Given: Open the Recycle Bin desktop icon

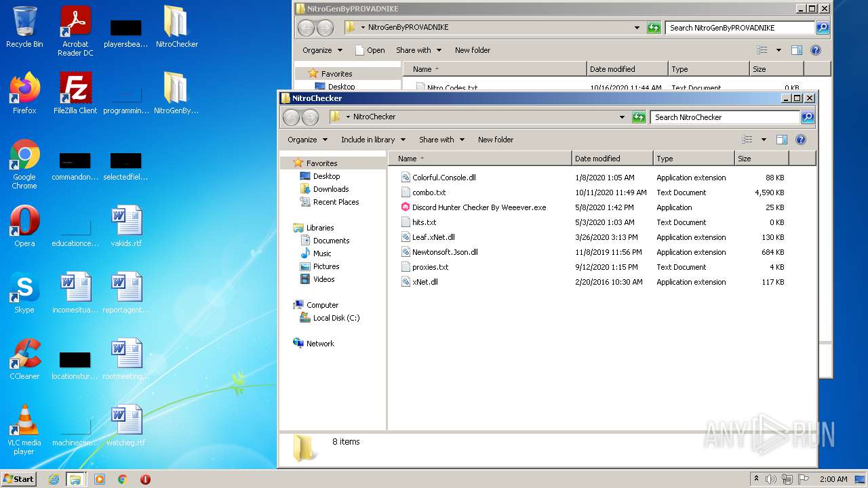Looking at the screenshot, I should point(24,27).
